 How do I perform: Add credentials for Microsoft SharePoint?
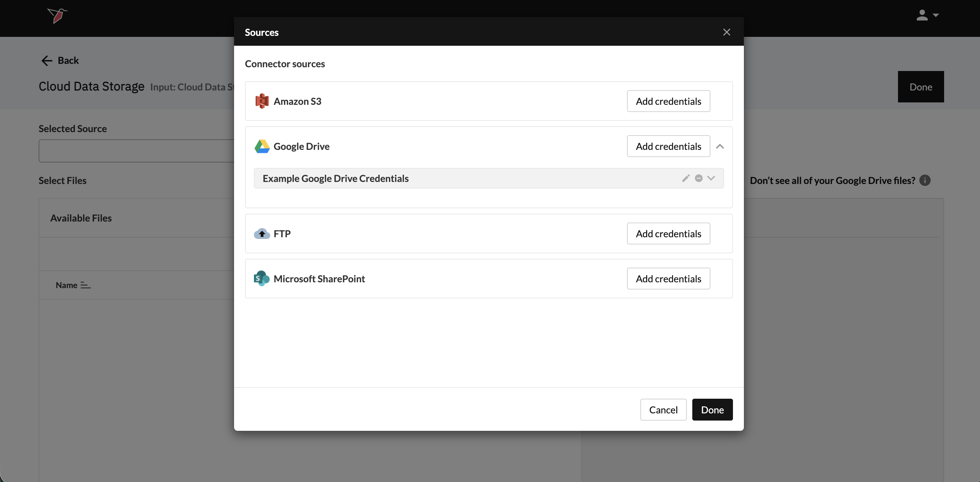pyautogui.click(x=668, y=279)
